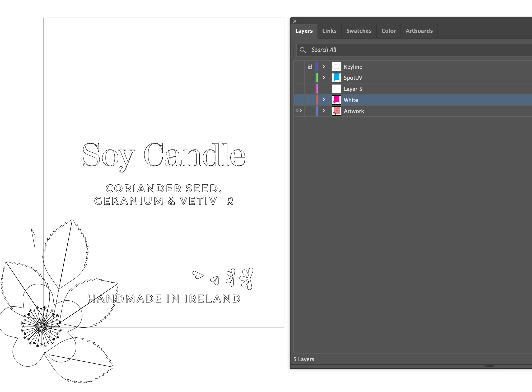The width and height of the screenshot is (532, 392).
Task: Expand the Keyline layer chevron
Action: (324, 67)
